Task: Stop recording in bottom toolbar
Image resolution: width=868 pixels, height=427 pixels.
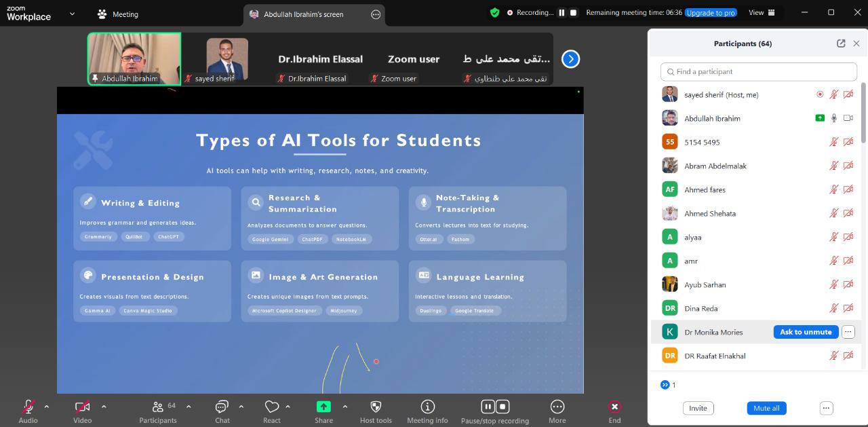Action: tap(502, 407)
